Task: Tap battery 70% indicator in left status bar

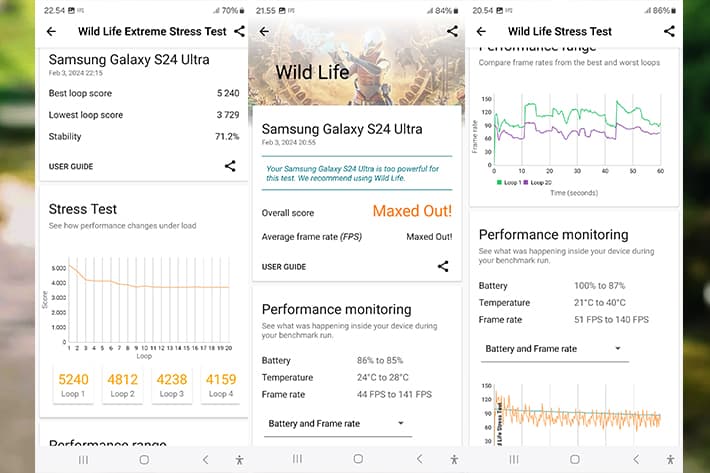Action: [x=233, y=10]
